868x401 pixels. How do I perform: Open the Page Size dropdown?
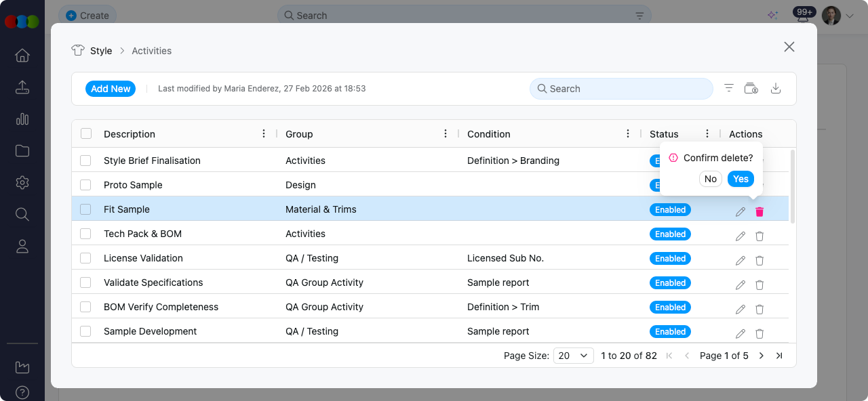(574, 356)
